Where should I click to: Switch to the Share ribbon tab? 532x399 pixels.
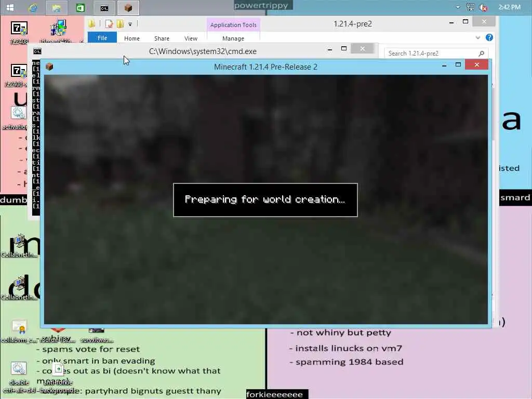162,38
